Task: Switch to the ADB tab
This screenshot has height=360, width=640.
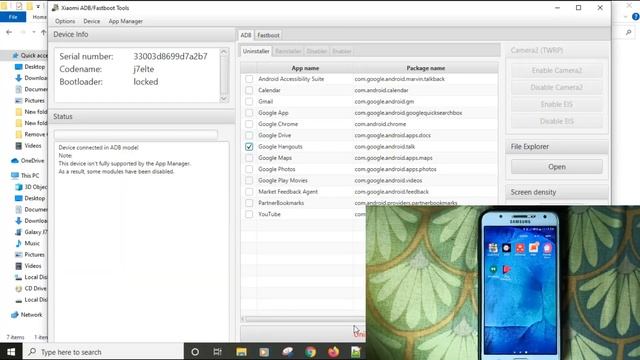Action: click(246, 35)
